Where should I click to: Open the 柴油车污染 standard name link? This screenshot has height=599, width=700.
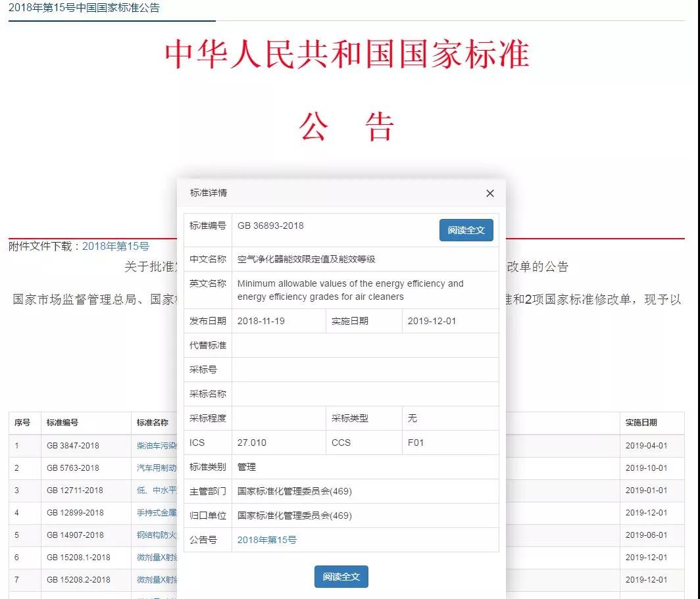tap(157, 445)
